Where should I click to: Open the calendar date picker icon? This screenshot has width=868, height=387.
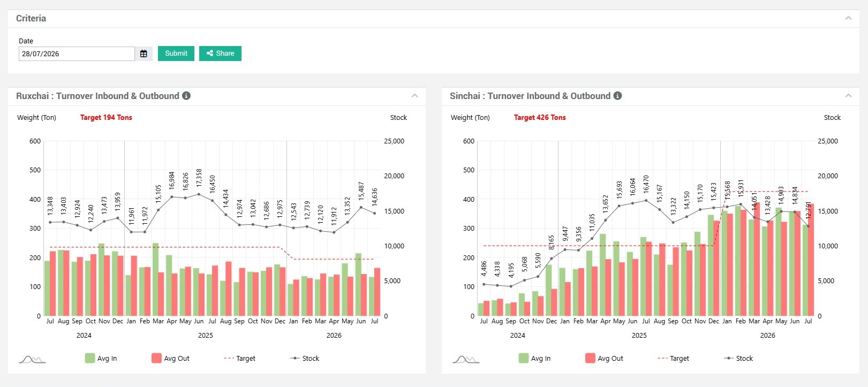pyautogui.click(x=144, y=54)
